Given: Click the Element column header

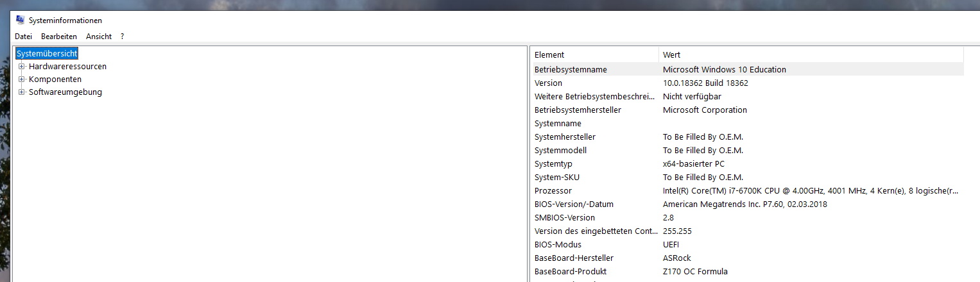Looking at the screenshot, I should tap(595, 54).
